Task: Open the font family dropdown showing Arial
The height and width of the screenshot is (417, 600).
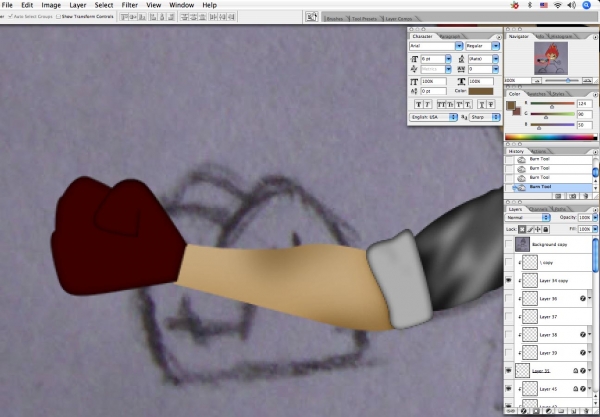Action: pos(459,46)
